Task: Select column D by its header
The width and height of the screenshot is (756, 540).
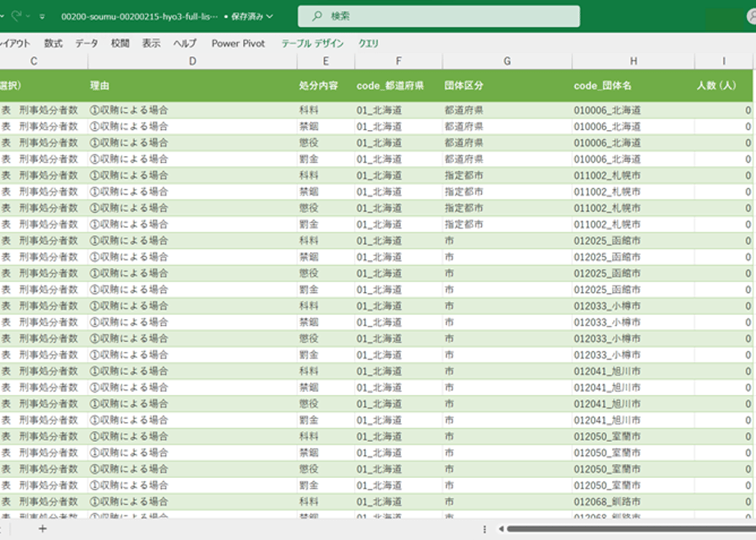Action: 192,61
